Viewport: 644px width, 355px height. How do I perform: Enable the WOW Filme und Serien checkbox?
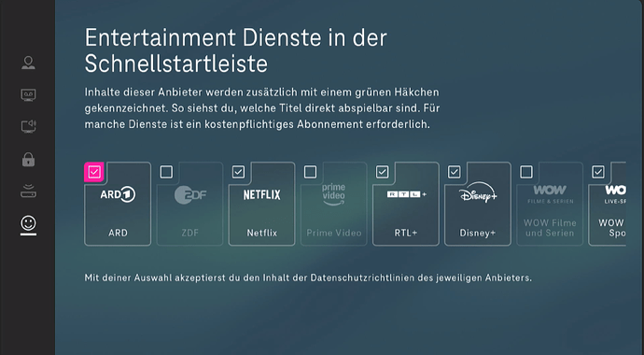pyautogui.click(x=526, y=172)
